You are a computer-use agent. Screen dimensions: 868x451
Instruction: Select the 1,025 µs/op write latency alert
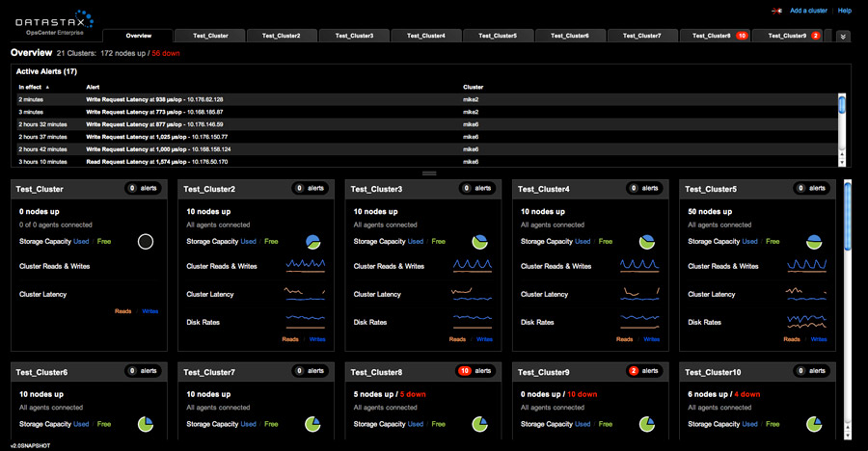pos(427,137)
